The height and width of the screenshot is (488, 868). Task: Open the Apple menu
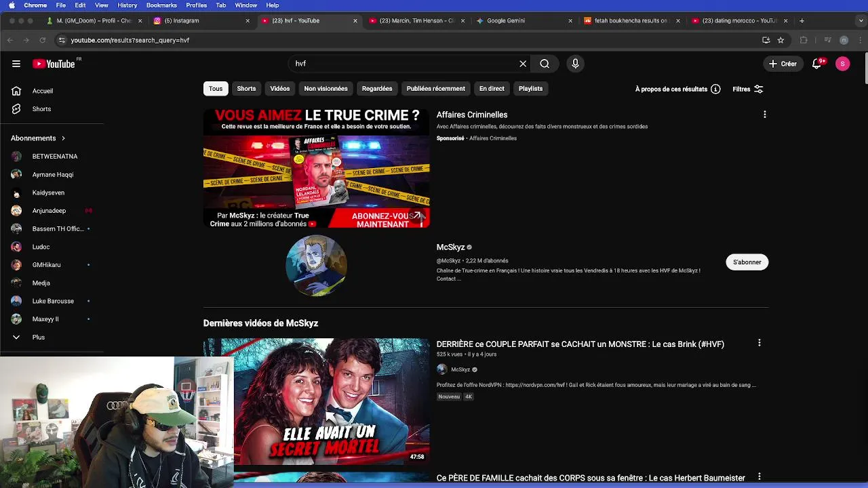[12, 5]
